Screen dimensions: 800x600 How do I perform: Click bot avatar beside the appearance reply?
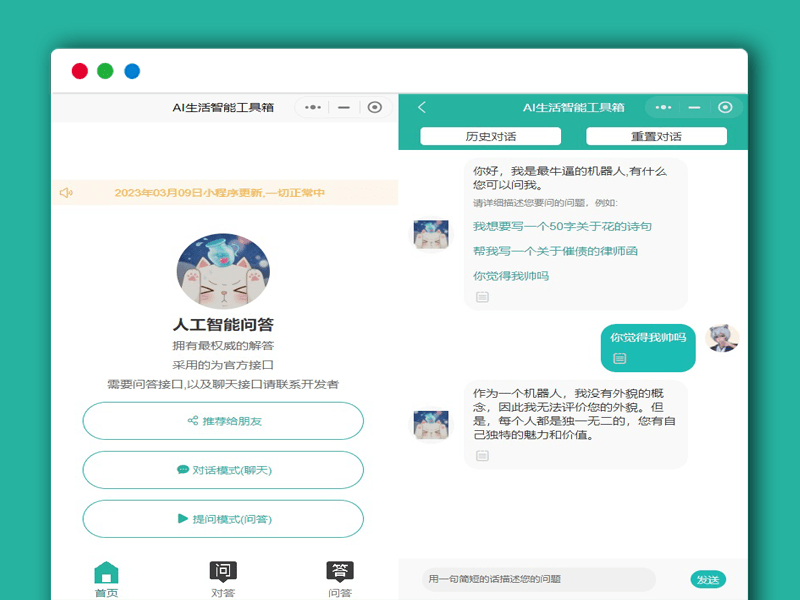coord(431,425)
